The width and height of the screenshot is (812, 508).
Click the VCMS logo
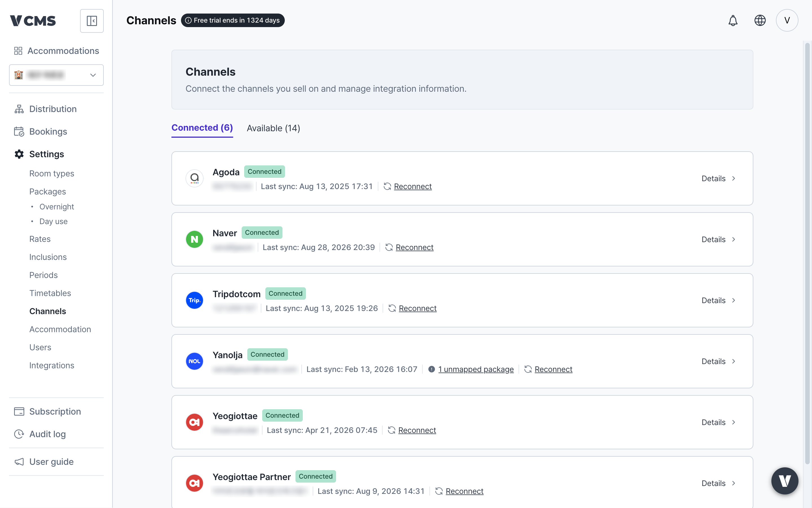point(33,21)
